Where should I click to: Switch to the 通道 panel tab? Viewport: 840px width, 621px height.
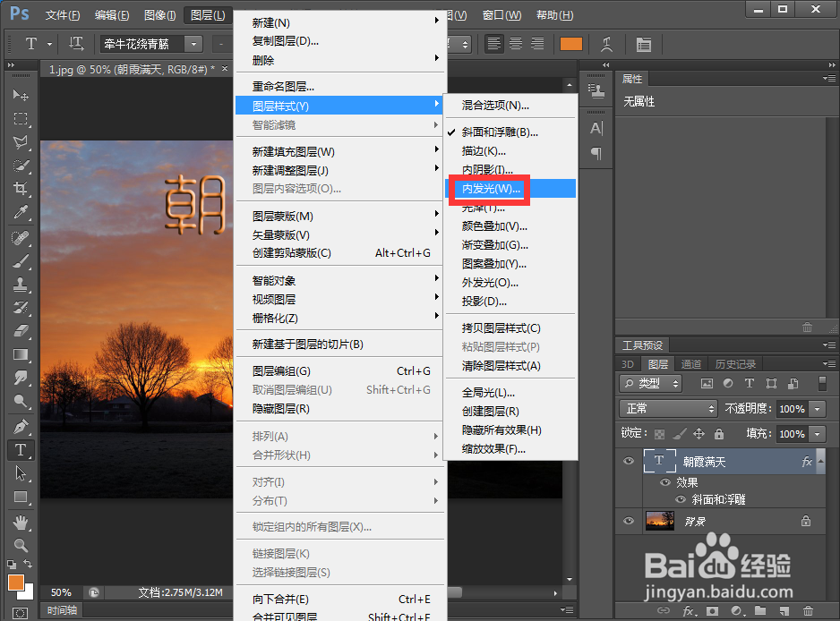691,364
